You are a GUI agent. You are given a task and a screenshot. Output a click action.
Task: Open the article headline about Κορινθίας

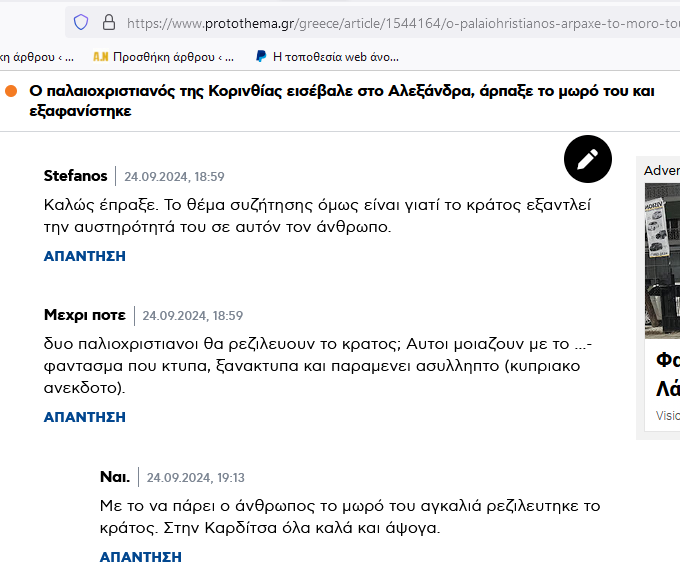point(342,101)
